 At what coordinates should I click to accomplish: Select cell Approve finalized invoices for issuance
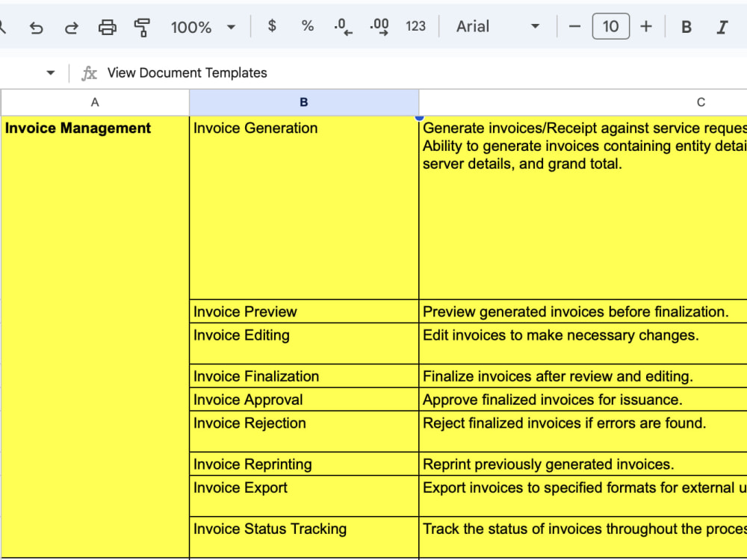pyautogui.click(x=583, y=399)
